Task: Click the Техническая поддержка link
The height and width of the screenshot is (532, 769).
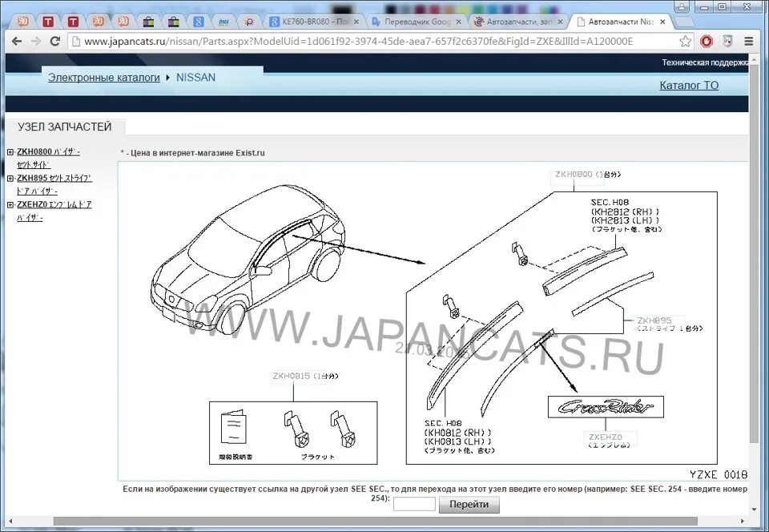Action: coord(705,62)
